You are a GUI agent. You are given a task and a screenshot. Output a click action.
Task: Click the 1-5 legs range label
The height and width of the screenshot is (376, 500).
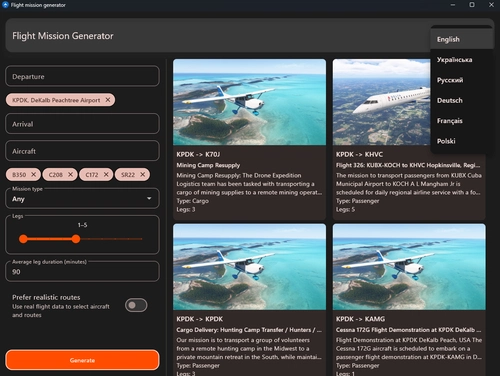click(x=82, y=225)
